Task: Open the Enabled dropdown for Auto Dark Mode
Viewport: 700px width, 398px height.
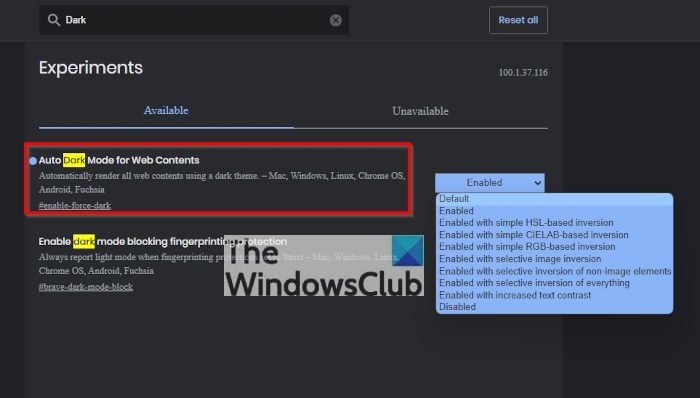Action: [490, 182]
